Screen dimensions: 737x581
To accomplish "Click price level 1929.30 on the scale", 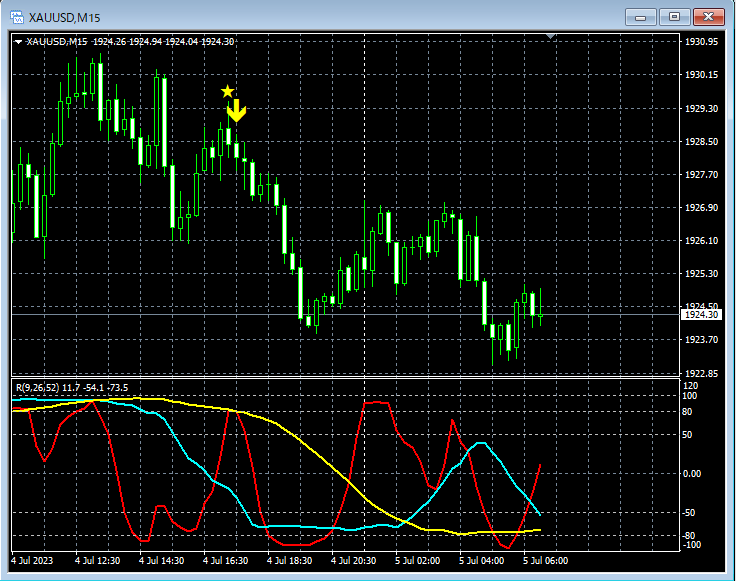I will tap(701, 109).
